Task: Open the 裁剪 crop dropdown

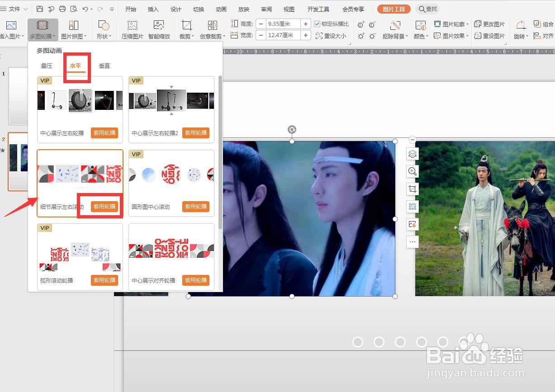Action: point(187,30)
